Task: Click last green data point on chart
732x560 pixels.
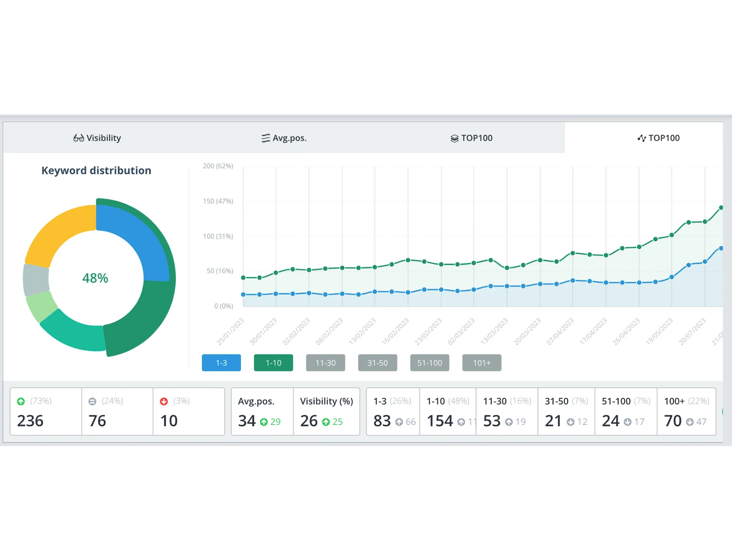Action: point(721,208)
